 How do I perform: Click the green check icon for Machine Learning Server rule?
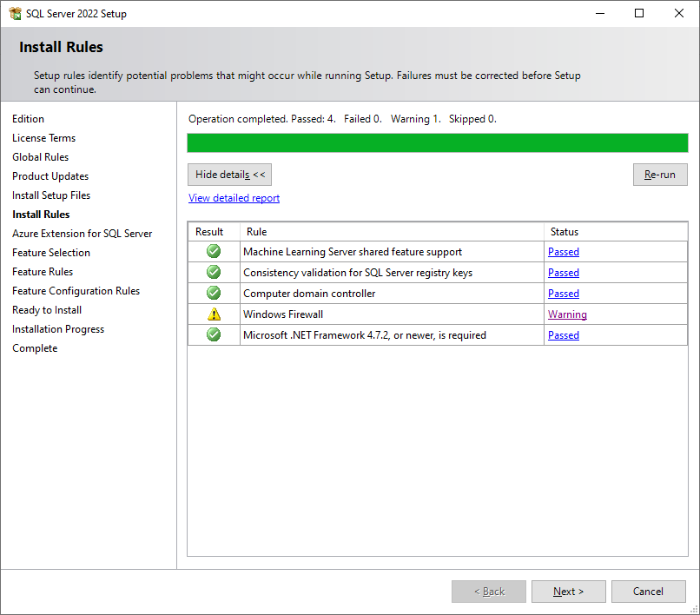[x=213, y=252]
